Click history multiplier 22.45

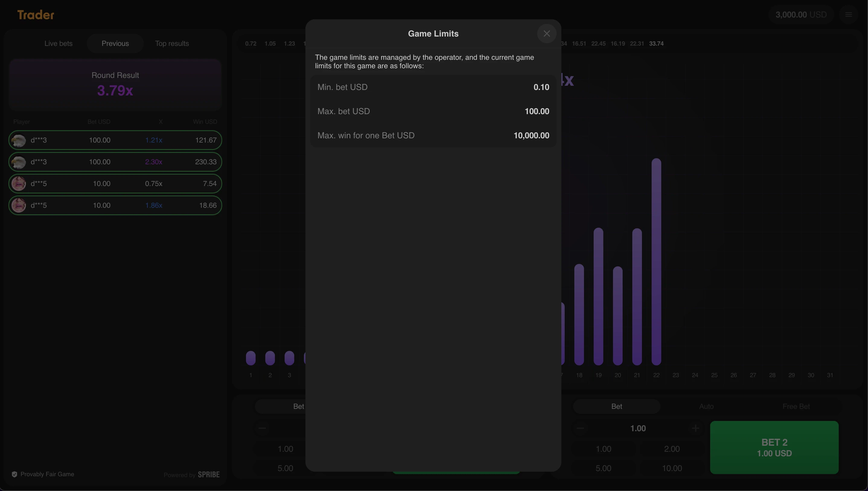pyautogui.click(x=598, y=43)
